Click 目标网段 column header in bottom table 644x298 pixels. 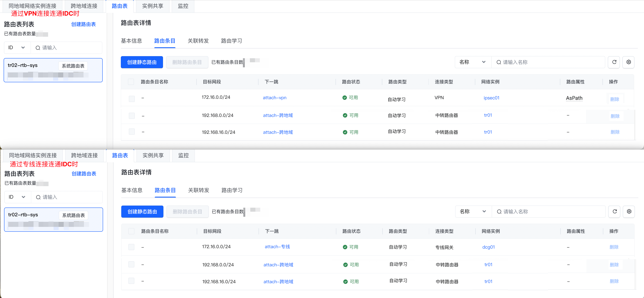coord(212,231)
